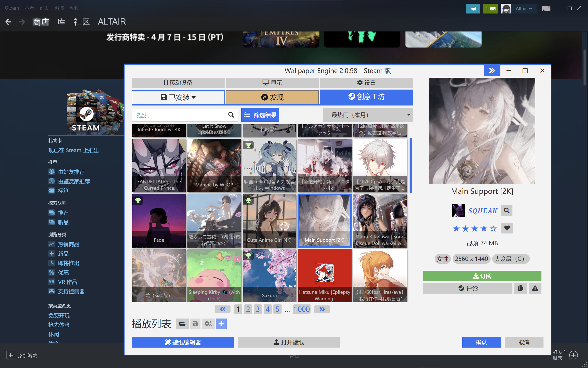Expand the Altair account dropdown in Steam
588x368 pixels.
click(523, 9)
